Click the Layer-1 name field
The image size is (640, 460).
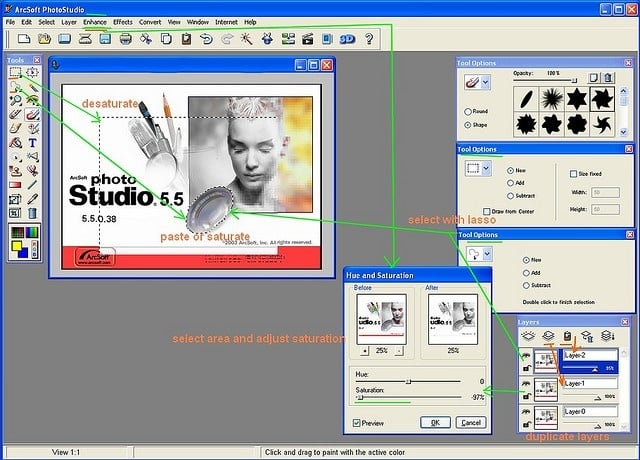coord(590,384)
